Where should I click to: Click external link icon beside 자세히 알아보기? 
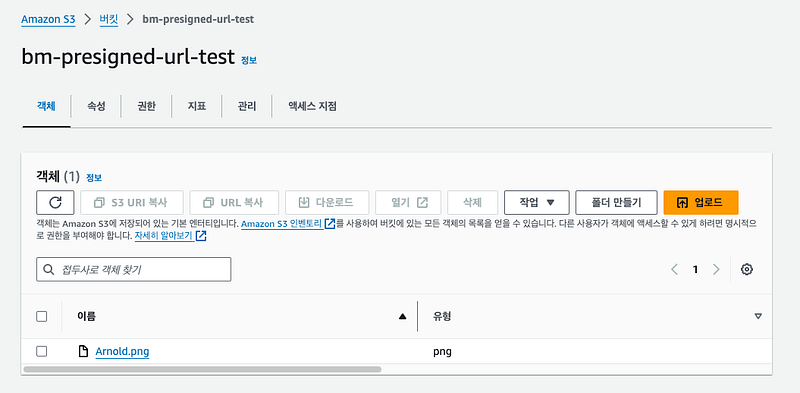tap(201, 236)
